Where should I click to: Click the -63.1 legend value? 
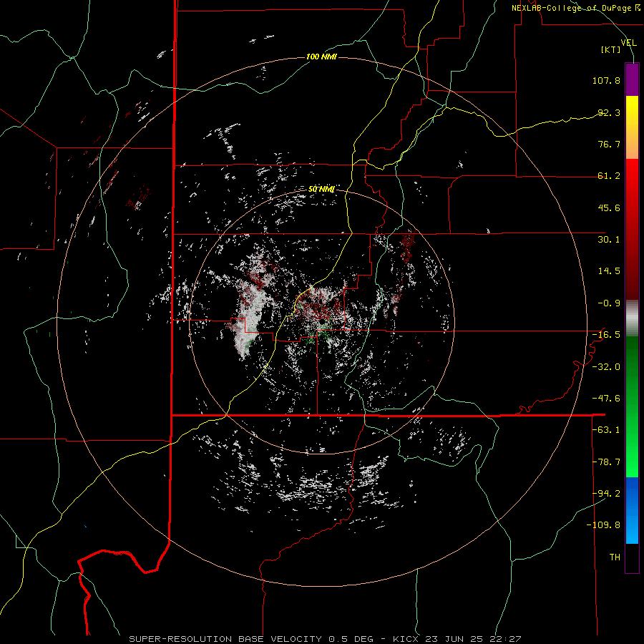[x=606, y=430]
